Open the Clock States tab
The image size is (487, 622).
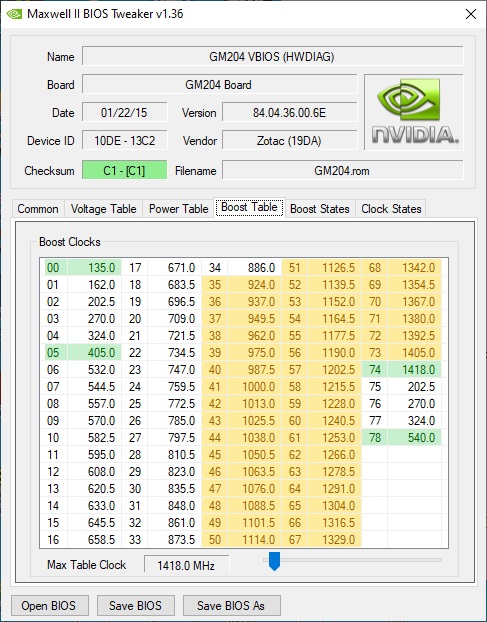click(391, 209)
